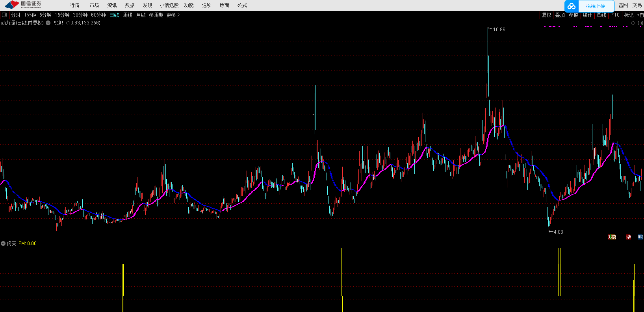
Task: Open the 功能 menu
Action: 189,5
